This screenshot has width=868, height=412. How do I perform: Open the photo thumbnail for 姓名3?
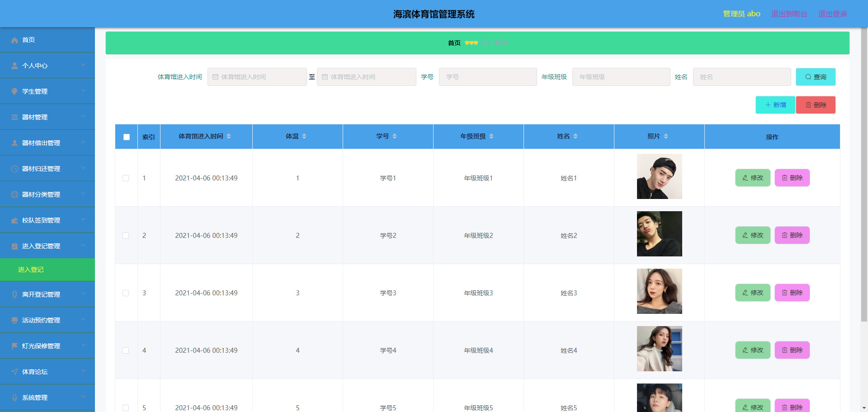[659, 292]
